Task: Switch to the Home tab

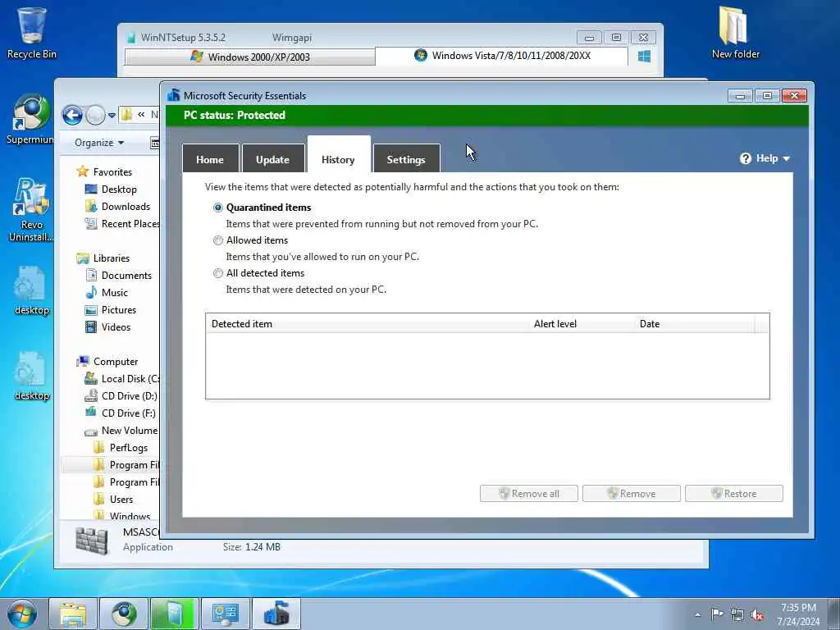Action: (210, 159)
